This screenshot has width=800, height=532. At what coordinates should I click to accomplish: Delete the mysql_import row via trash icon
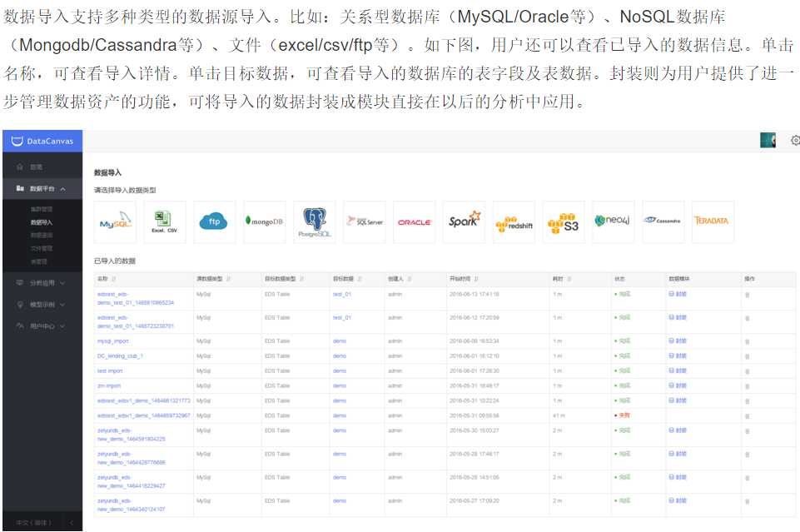click(747, 341)
